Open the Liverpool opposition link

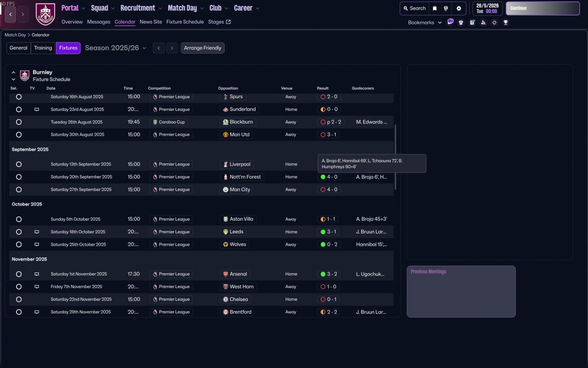[x=237, y=164]
